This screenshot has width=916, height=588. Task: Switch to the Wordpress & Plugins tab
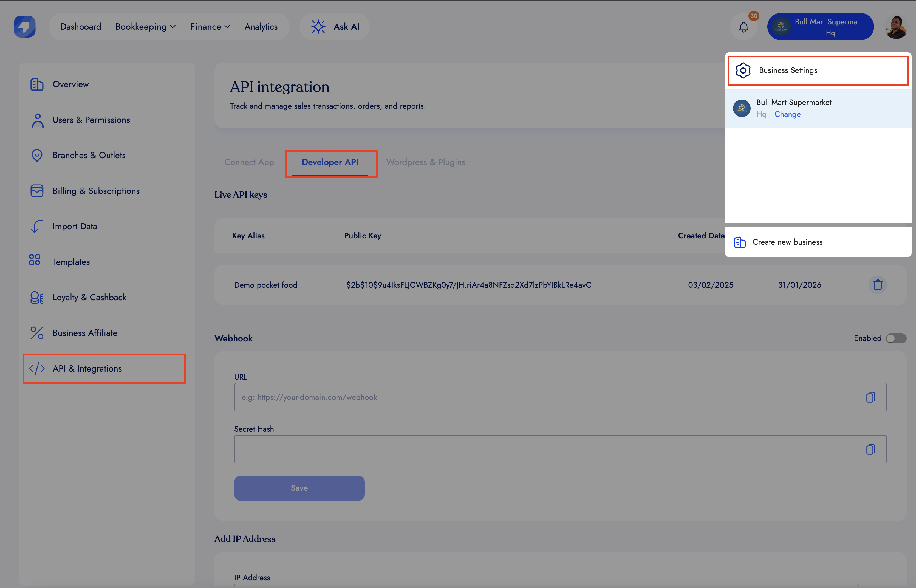[x=425, y=162]
